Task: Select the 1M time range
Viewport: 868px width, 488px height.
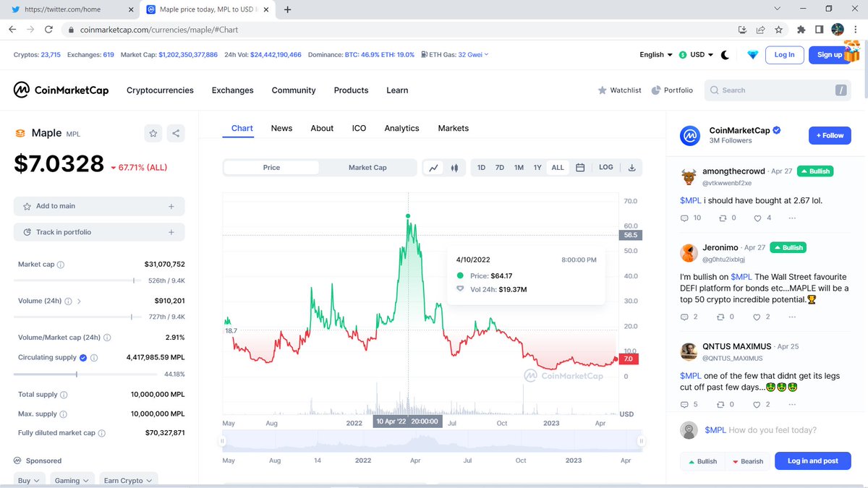Action: [x=519, y=167]
